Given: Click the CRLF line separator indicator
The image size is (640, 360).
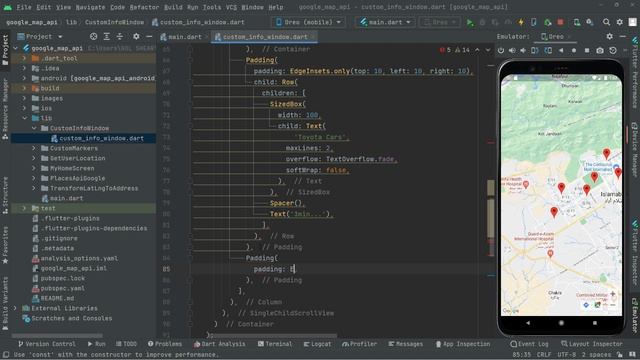Looking at the screenshot, I should 543,355.
